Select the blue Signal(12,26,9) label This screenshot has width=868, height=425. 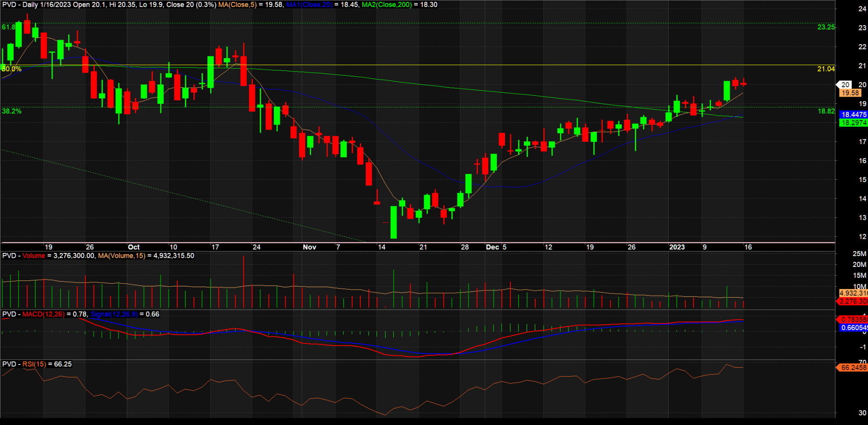click(114, 314)
